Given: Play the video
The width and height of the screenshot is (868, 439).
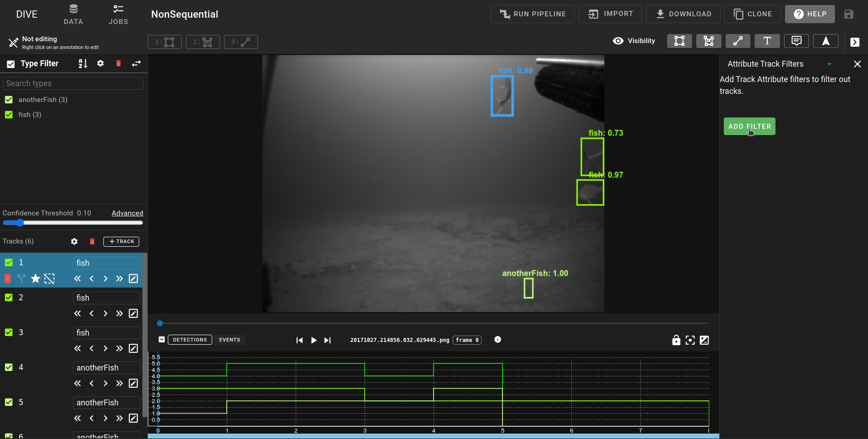Looking at the screenshot, I should (313, 340).
